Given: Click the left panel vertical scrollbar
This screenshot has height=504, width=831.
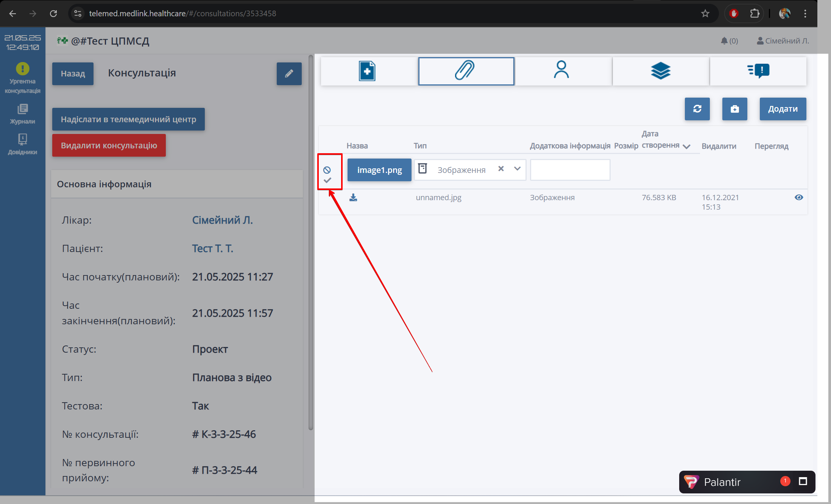Looking at the screenshot, I should pyautogui.click(x=311, y=242).
